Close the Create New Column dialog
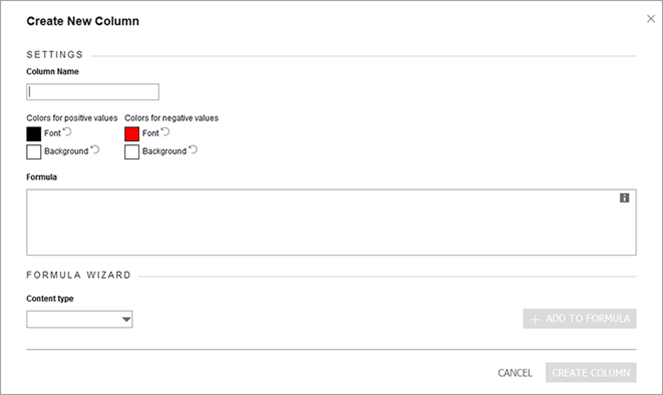Image resolution: width=663 pixels, height=395 pixels. (651, 19)
